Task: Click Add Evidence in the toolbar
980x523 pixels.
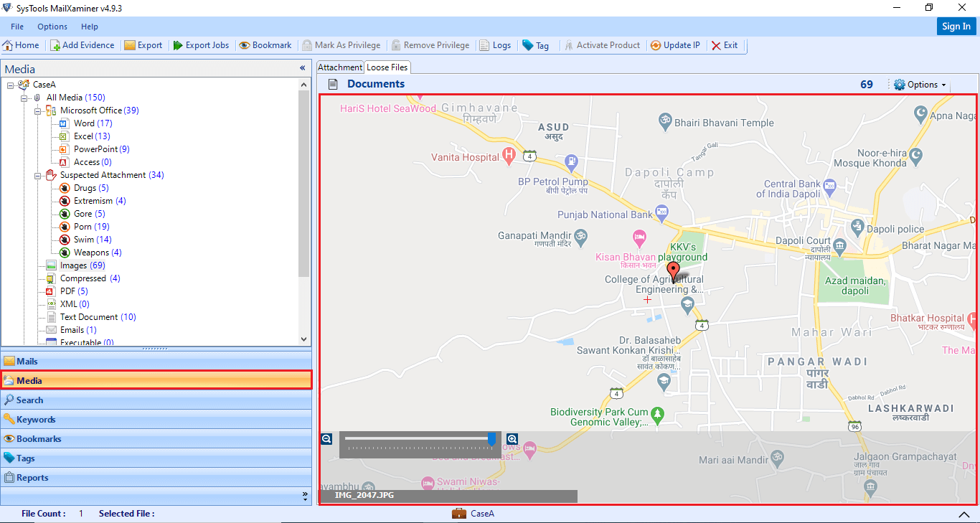Action: pyautogui.click(x=83, y=45)
